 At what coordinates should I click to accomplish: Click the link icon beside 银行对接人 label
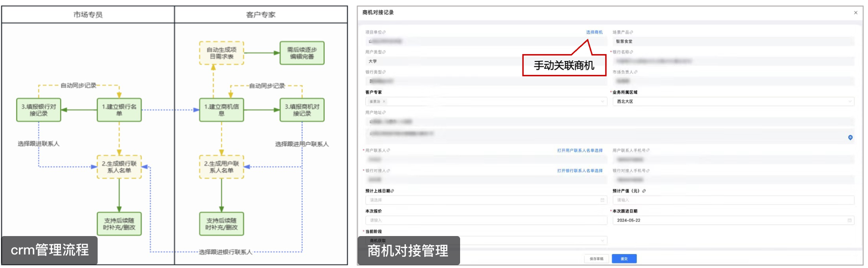click(388, 171)
